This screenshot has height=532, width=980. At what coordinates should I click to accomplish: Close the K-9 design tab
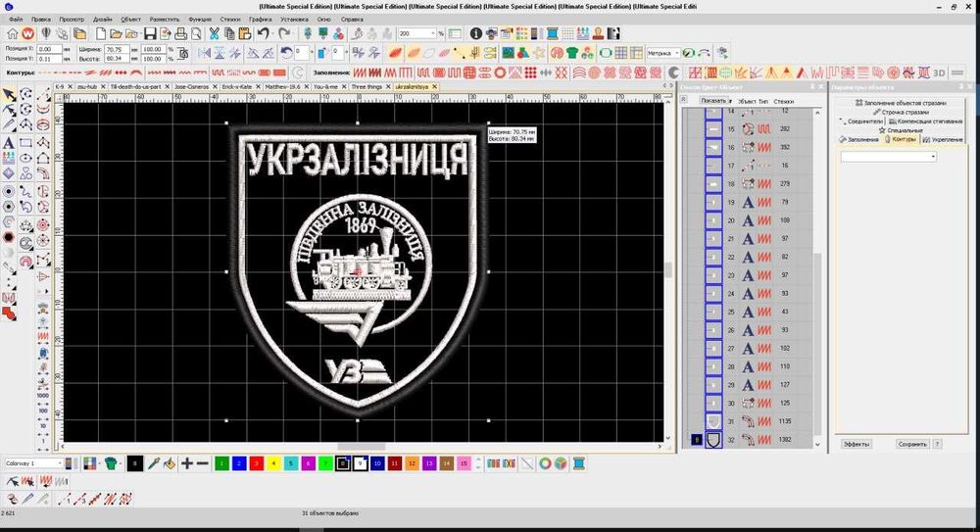70,87
